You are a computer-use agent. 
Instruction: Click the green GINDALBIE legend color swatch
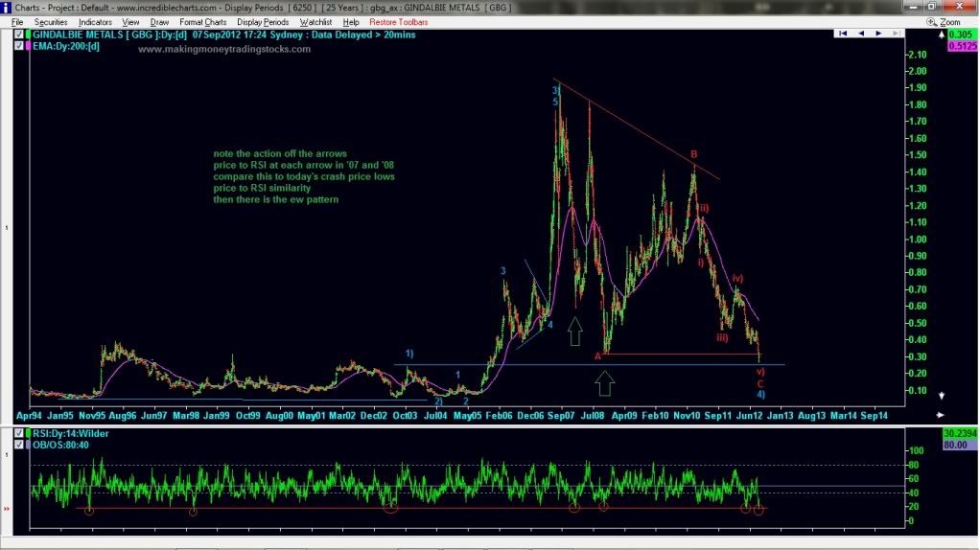(x=28, y=34)
